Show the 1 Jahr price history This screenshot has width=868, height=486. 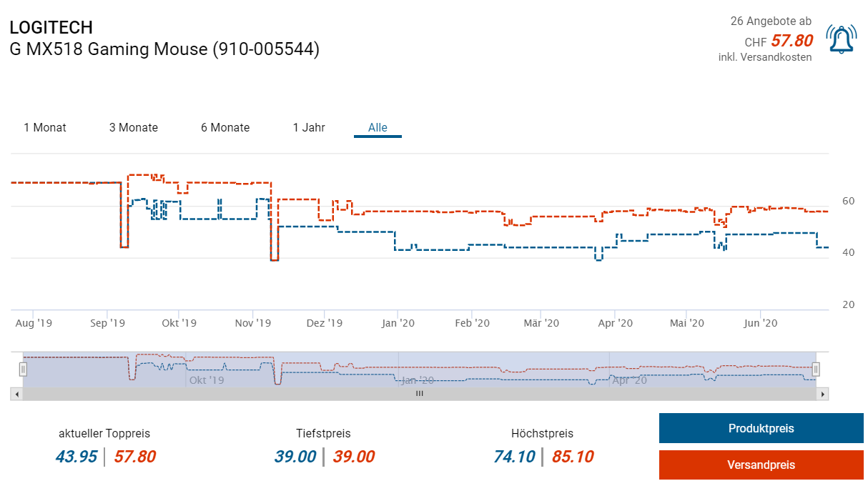(309, 128)
